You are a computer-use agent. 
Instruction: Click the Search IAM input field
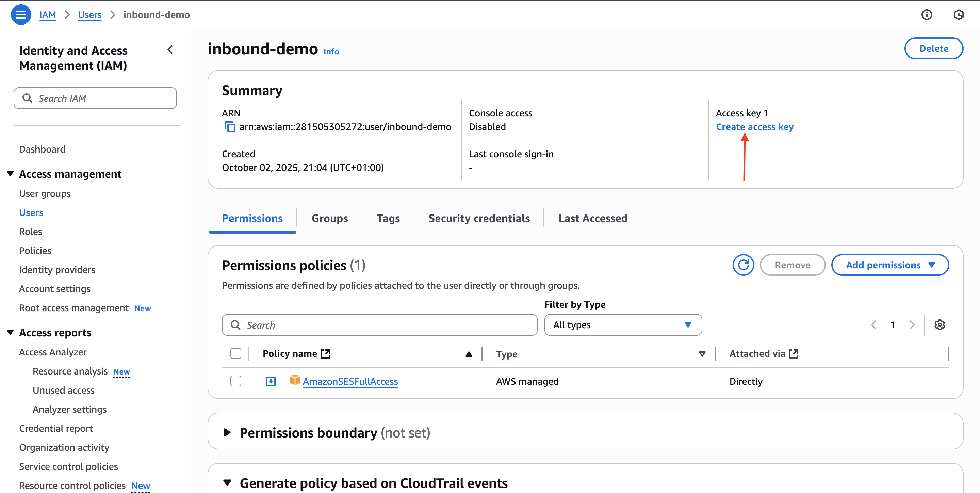tap(95, 98)
